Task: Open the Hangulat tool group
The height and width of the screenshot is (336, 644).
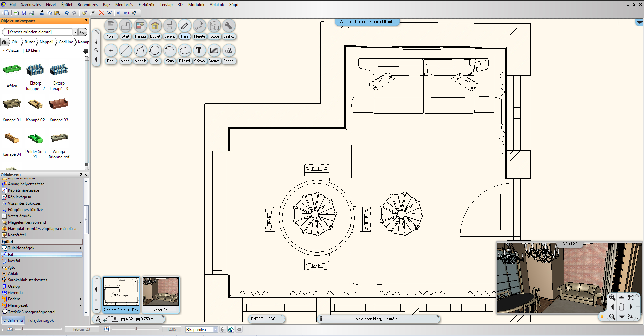Action: (x=140, y=26)
